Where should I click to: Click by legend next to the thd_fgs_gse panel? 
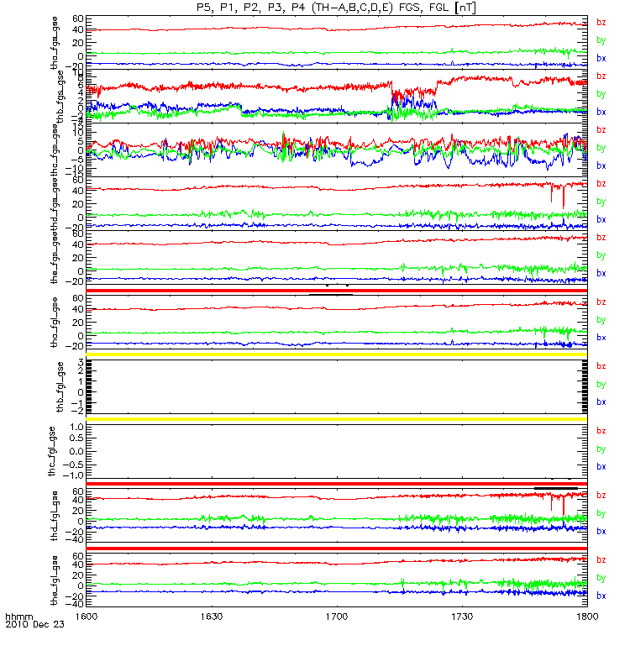[601, 202]
